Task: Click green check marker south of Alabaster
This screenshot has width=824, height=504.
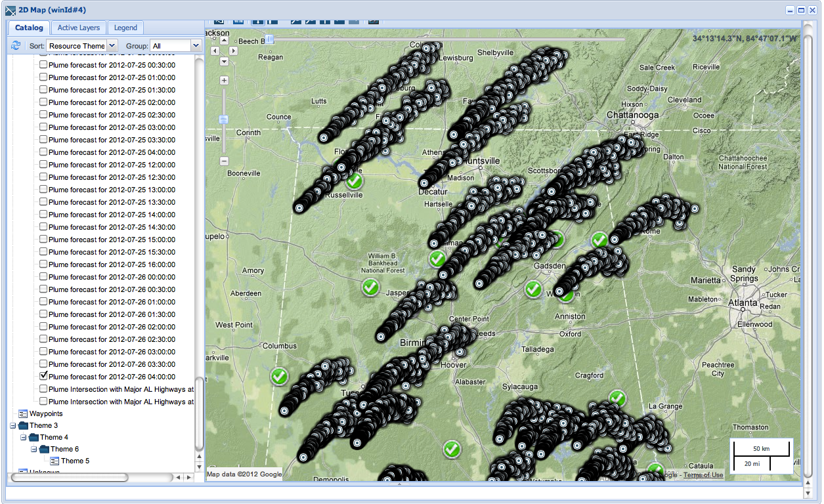Action: pyautogui.click(x=451, y=450)
